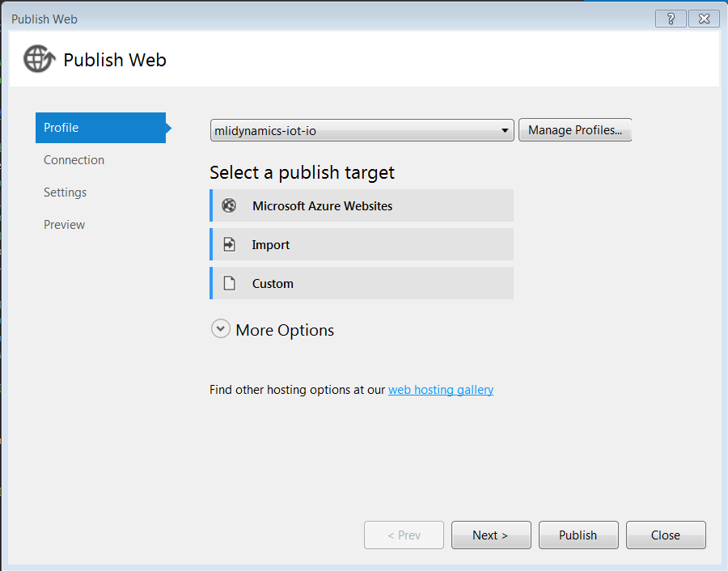Open the Preview step

pos(64,225)
